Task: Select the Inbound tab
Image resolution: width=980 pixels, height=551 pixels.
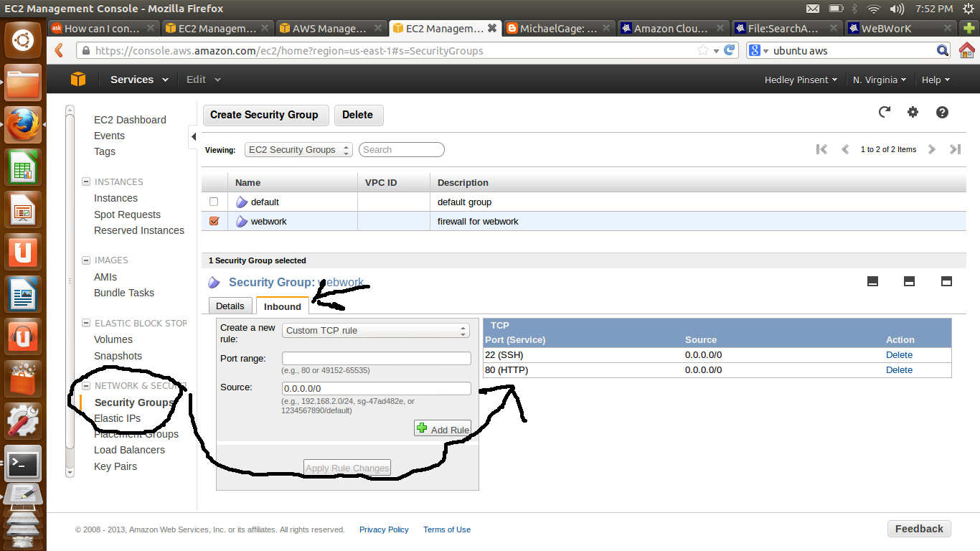Action: (x=283, y=306)
